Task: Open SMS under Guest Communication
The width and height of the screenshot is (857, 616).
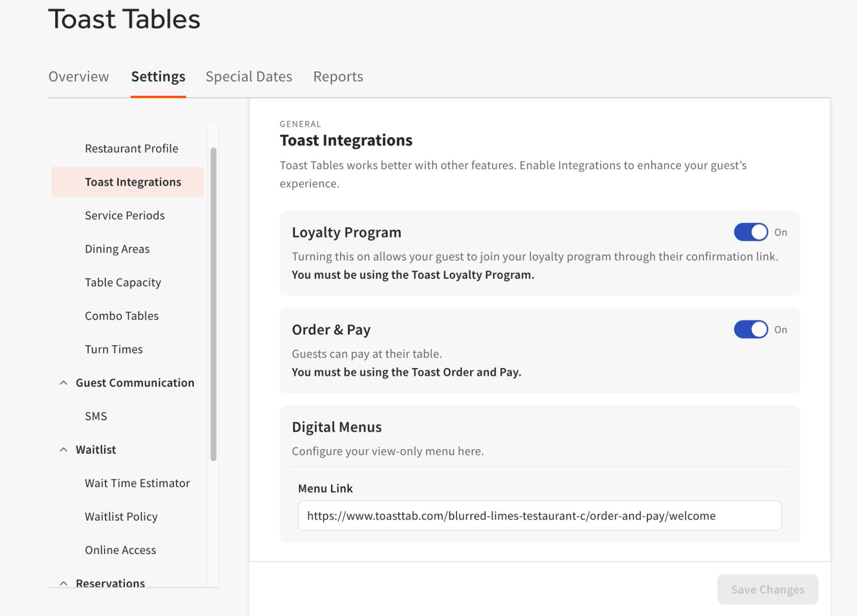Action: click(96, 416)
